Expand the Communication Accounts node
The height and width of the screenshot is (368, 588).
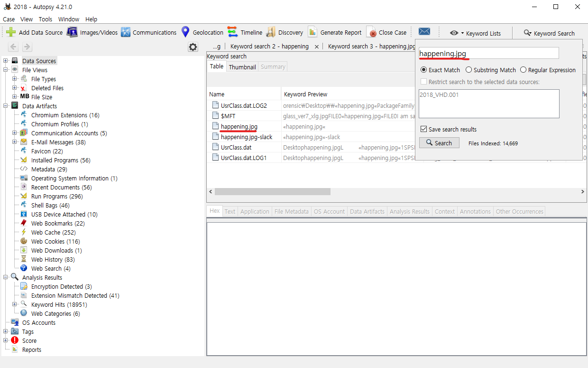[x=15, y=133]
